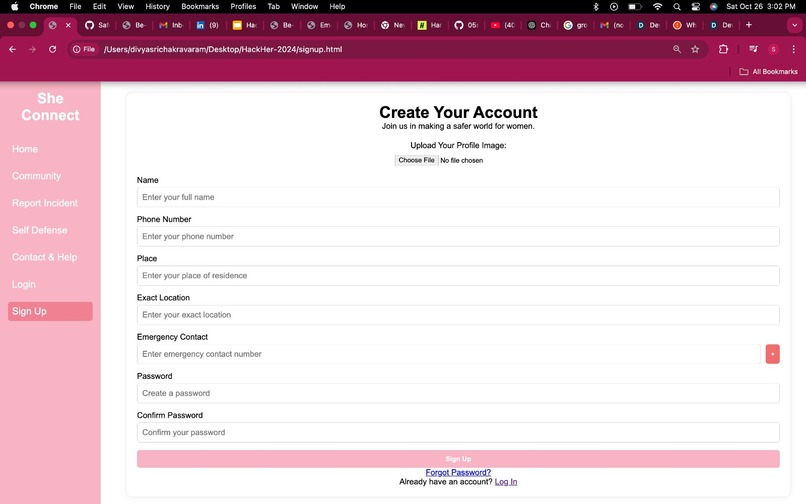Image resolution: width=806 pixels, height=504 pixels.
Task: Open Contact & Help page
Action: click(44, 257)
